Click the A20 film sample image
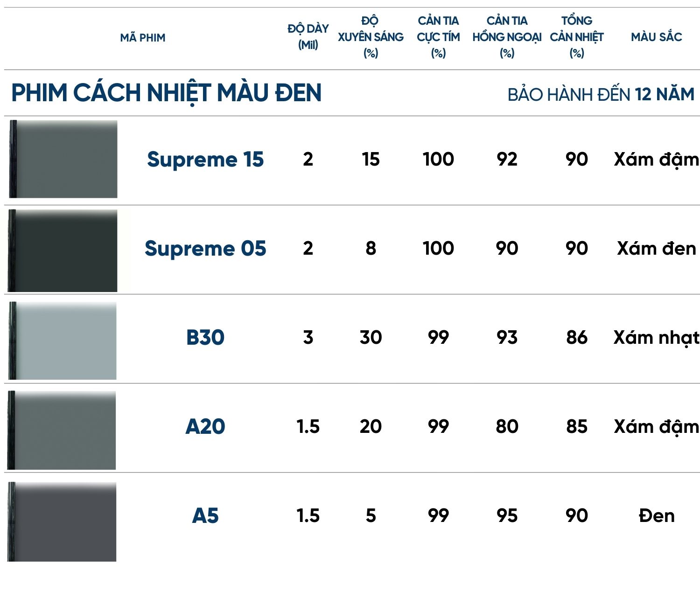Screen dimensions: 700x591 62,430
